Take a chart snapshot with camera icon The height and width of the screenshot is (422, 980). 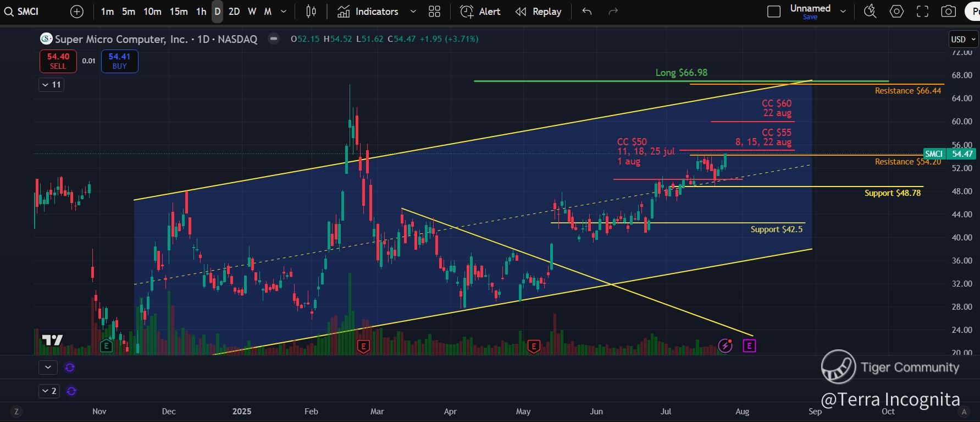click(949, 12)
